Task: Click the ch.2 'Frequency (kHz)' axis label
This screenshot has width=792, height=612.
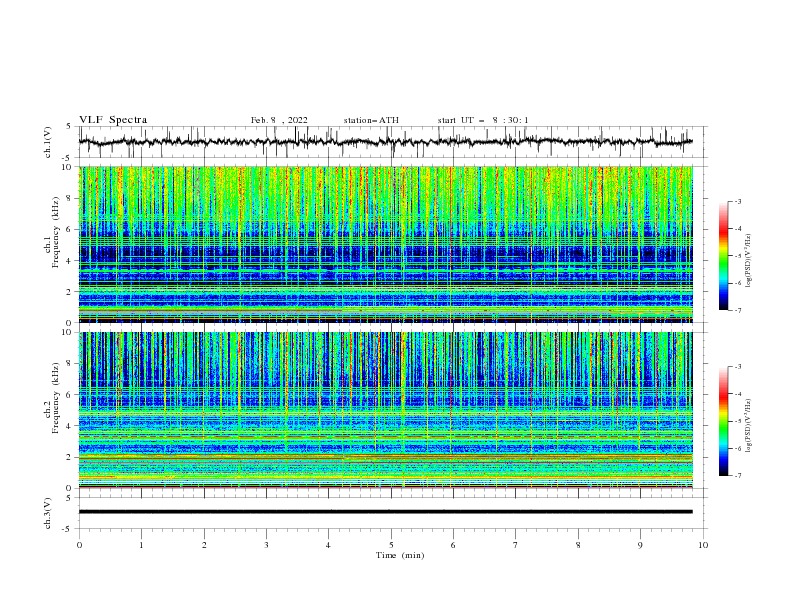Action: click(56, 397)
